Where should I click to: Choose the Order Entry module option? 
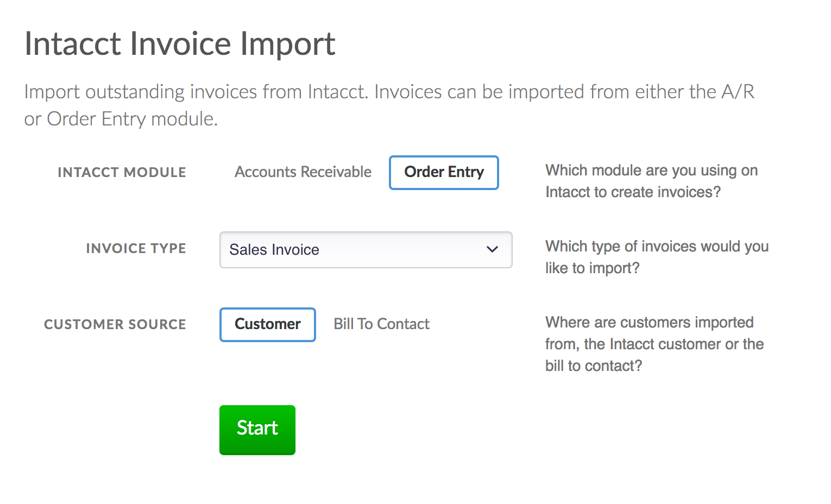click(444, 173)
